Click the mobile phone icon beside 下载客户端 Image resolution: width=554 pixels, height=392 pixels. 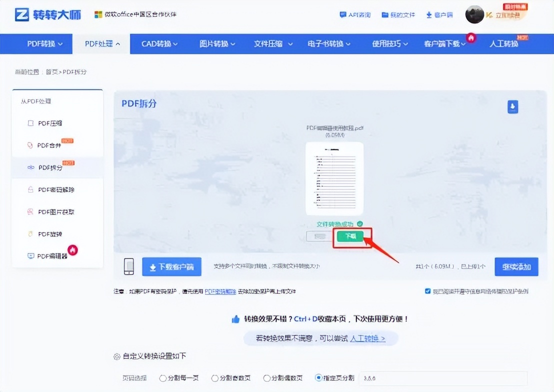[128, 267]
